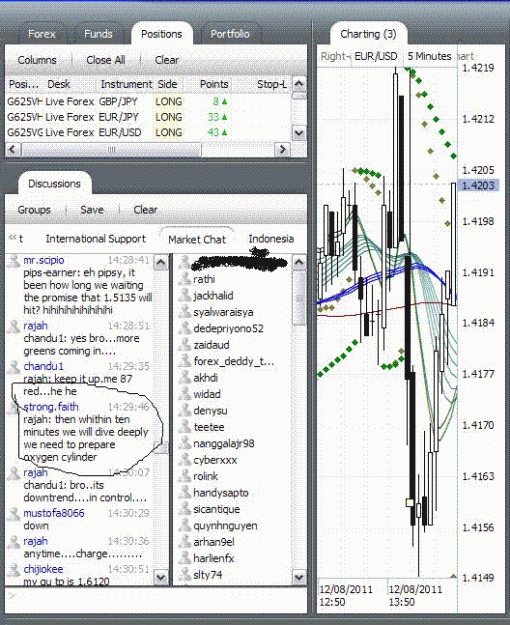Select user sicantique in list
510x625 pixels.
click(217, 509)
